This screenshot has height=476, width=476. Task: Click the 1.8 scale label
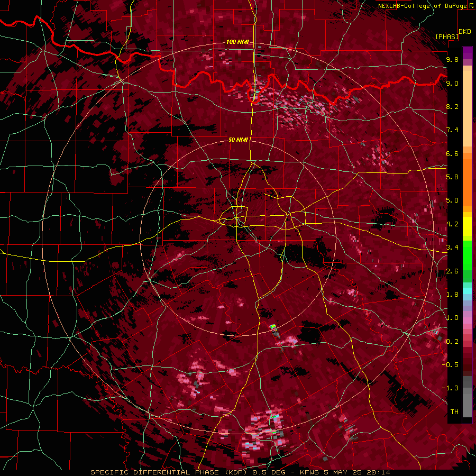tap(452, 295)
